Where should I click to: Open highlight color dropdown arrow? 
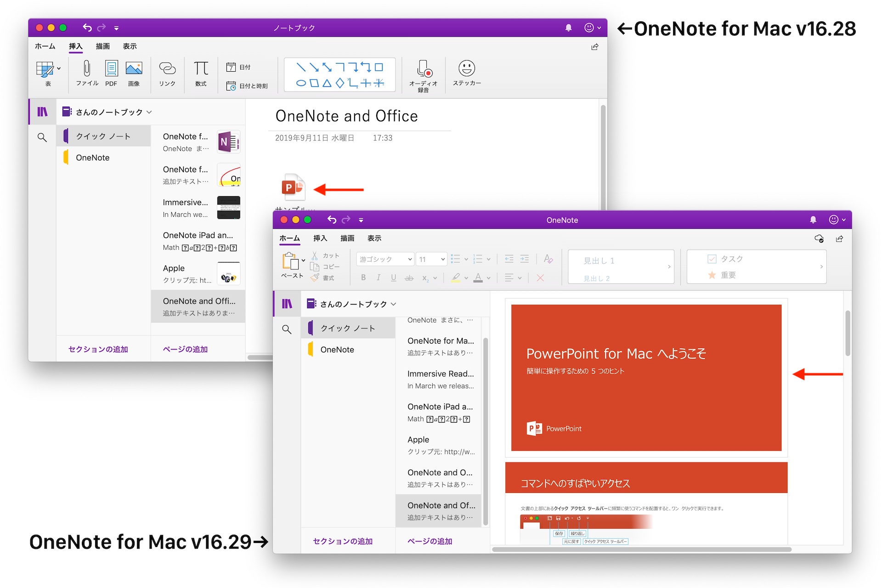pos(466,278)
